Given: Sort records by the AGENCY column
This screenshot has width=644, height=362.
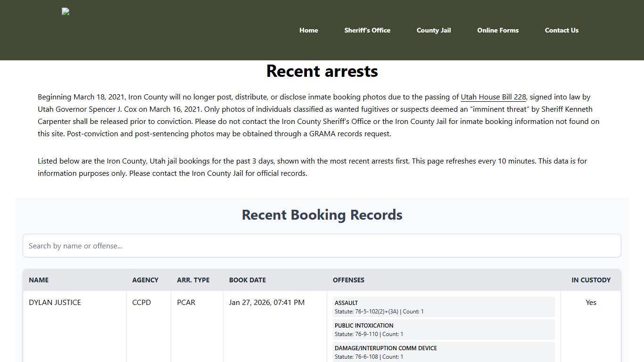Looking at the screenshot, I should tap(145, 280).
